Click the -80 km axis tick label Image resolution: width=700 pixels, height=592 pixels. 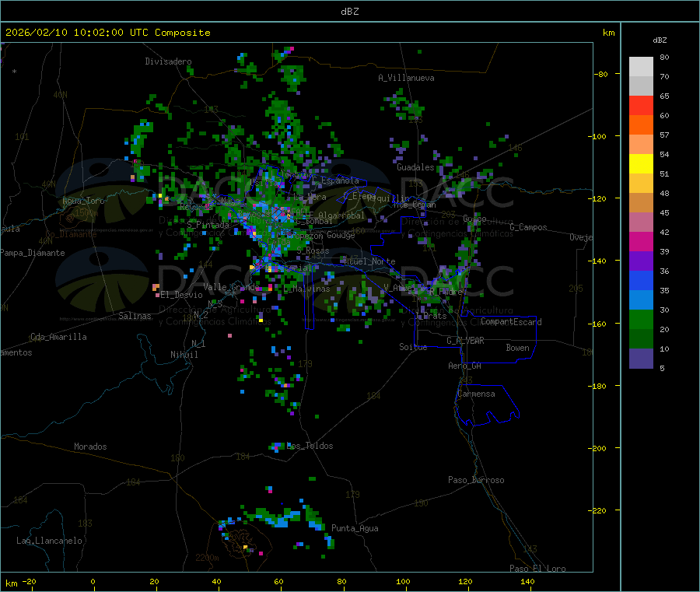pyautogui.click(x=601, y=74)
